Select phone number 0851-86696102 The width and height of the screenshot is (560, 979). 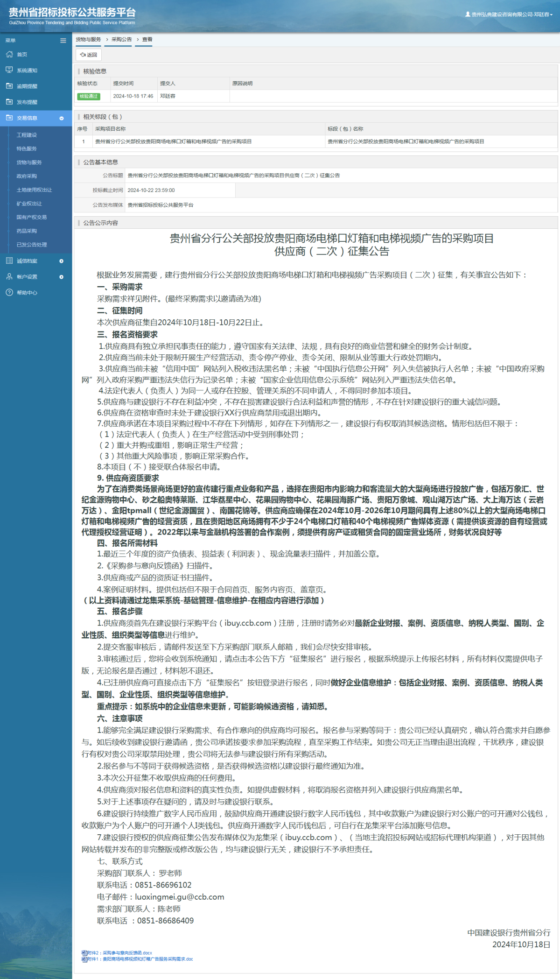pos(163,885)
